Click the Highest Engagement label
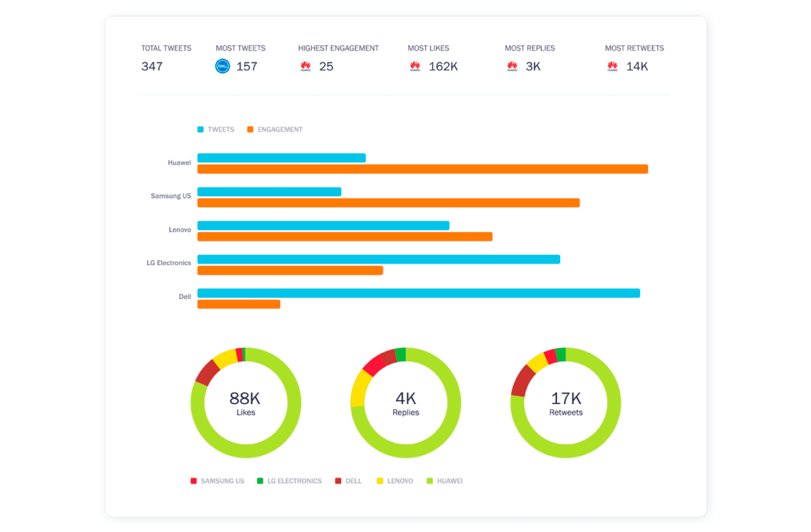Screen dimensions: 811x532 (x=338, y=48)
